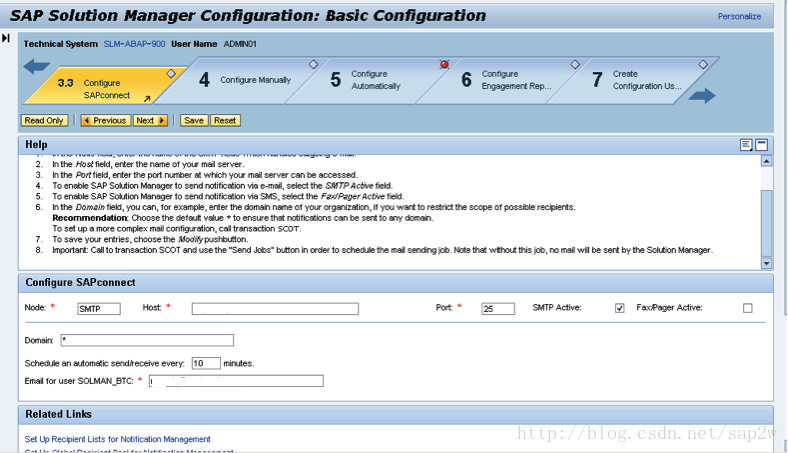The height and width of the screenshot is (453, 788).
Task: Go to step 6 Configure Engagement Rep
Action: pos(506,80)
